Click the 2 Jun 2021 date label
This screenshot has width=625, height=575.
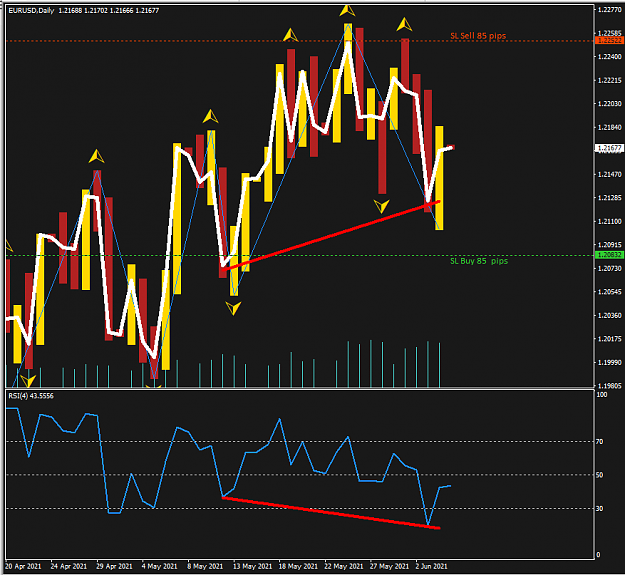coord(431,566)
